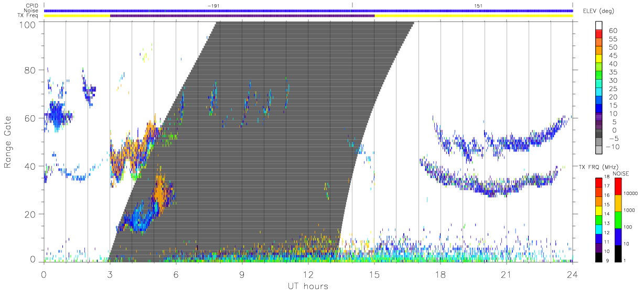644x297 pixels.
Task: Click the 20 tick label on Range Gate axis
Action: coord(30,214)
